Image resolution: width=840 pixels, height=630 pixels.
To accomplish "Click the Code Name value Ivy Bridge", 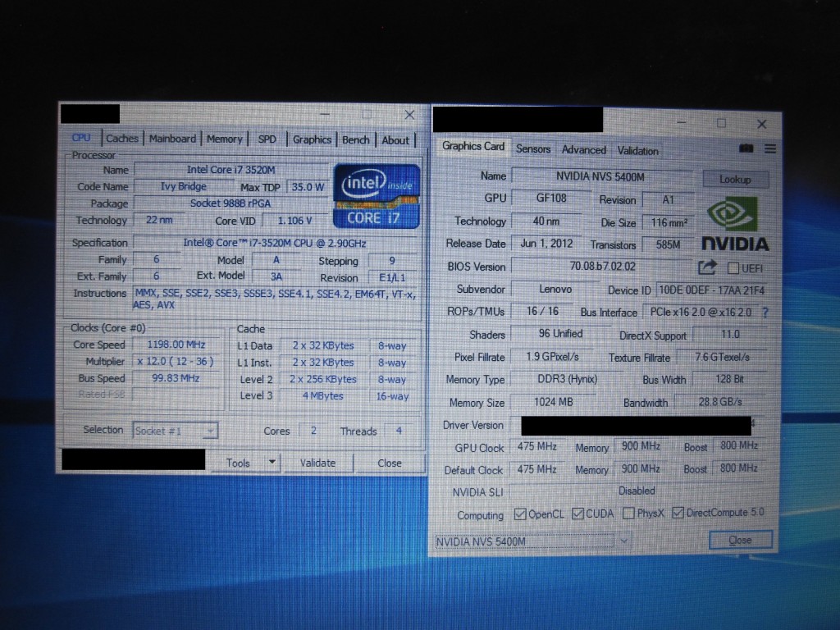I will (183, 186).
